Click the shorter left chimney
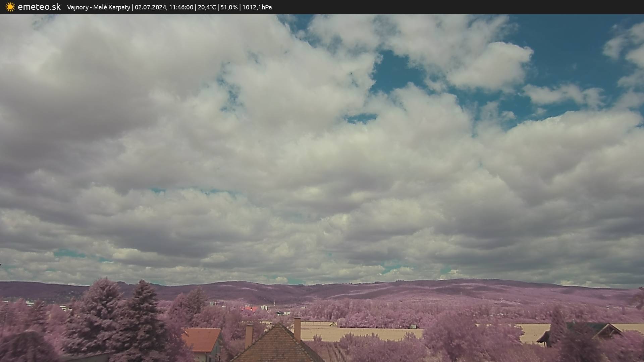This screenshot has width=644, height=362. (x=249, y=335)
